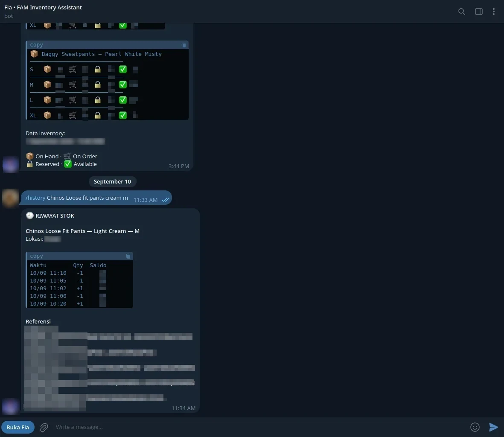The image size is (504, 437).
Task: Click the Reserved legend lock icon
Action: pos(29,164)
